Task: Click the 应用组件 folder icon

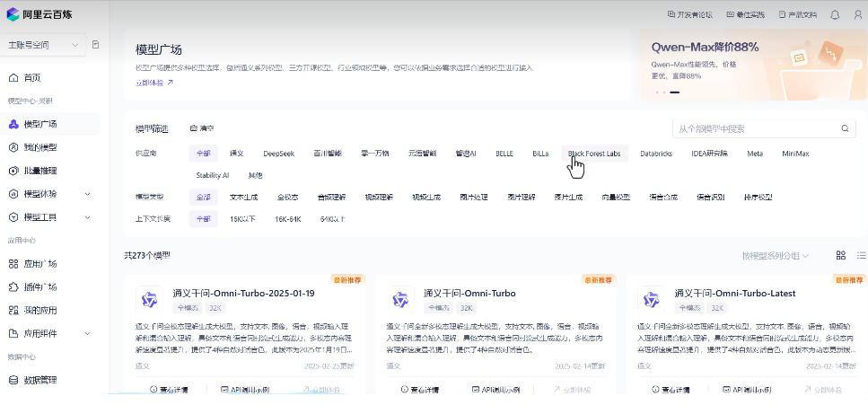Action: pyautogui.click(x=13, y=334)
